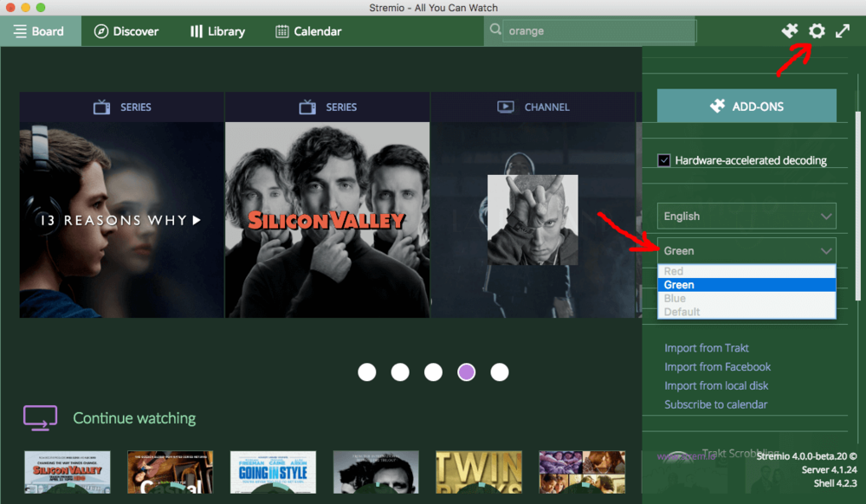Click Import from Facebook link
The width and height of the screenshot is (866, 504).
(717, 366)
